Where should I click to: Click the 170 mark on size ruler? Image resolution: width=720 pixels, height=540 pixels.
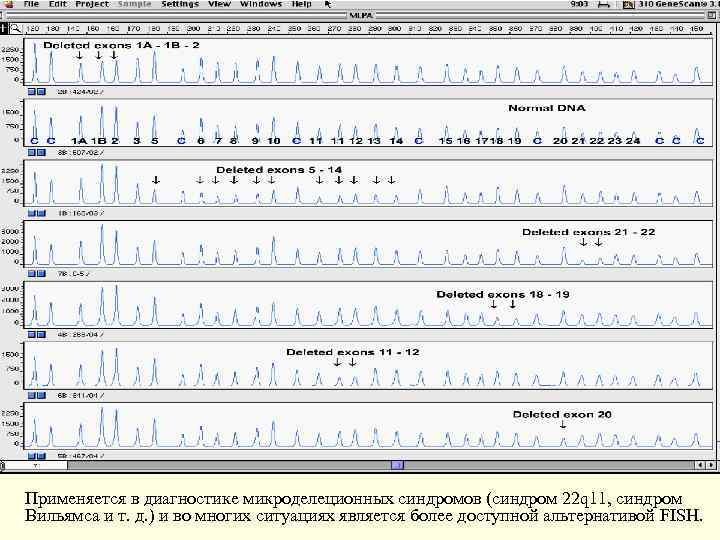[133, 28]
